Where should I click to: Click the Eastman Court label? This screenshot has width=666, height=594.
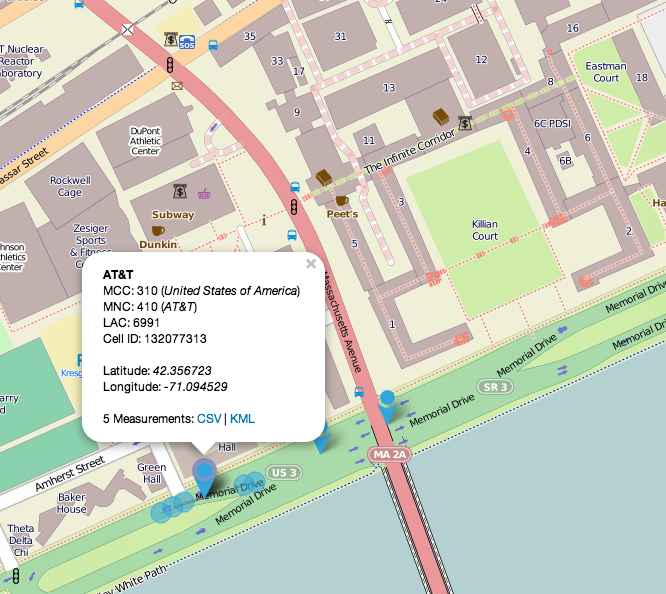tap(606, 72)
